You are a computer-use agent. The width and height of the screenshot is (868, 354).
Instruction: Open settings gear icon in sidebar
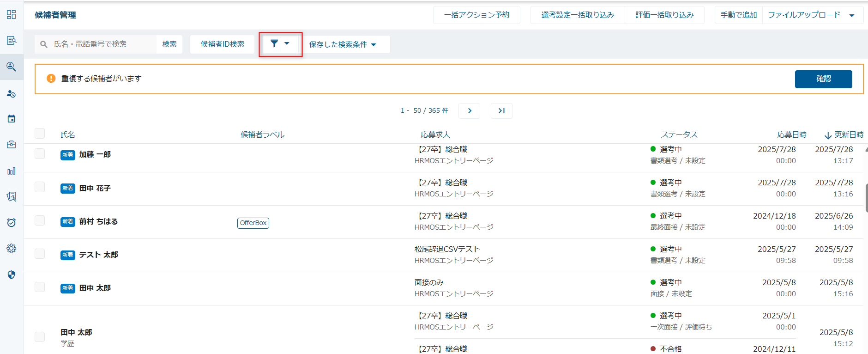pos(12,249)
